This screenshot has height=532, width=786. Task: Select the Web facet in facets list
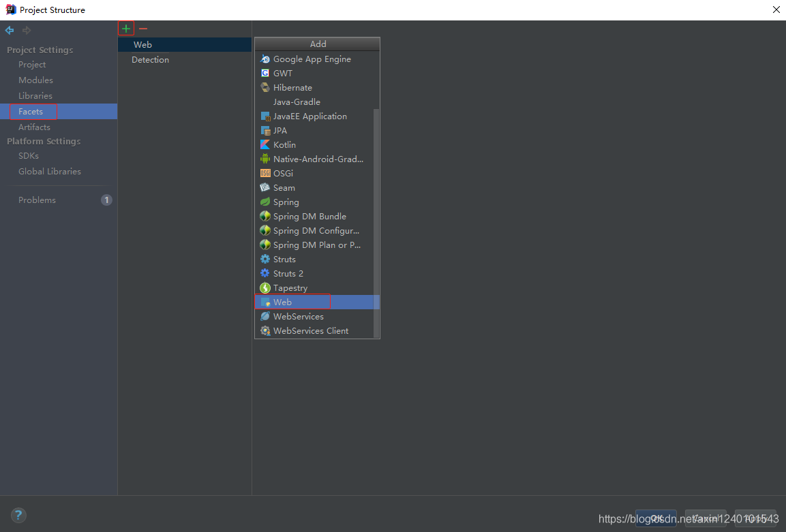185,44
